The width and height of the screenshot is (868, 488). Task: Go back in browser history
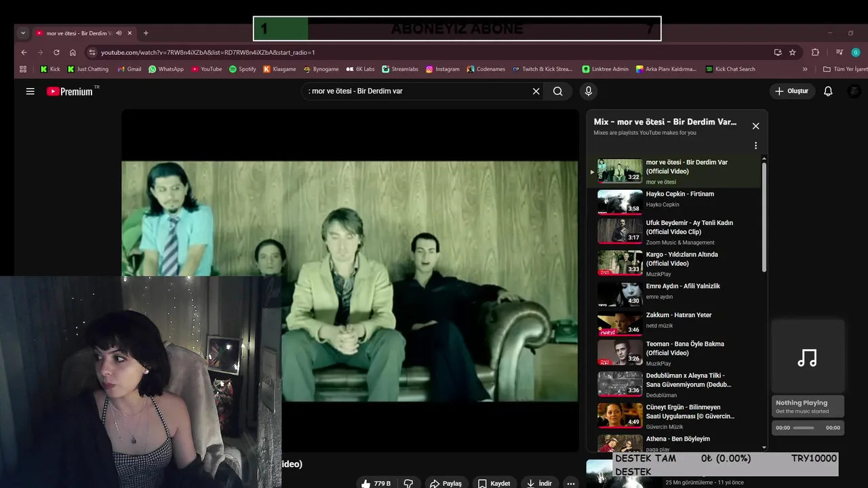click(24, 52)
